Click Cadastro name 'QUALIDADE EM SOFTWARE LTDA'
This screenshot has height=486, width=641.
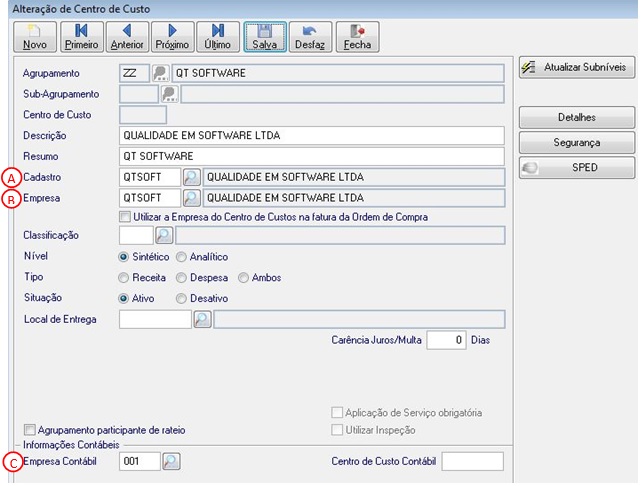[354, 177]
